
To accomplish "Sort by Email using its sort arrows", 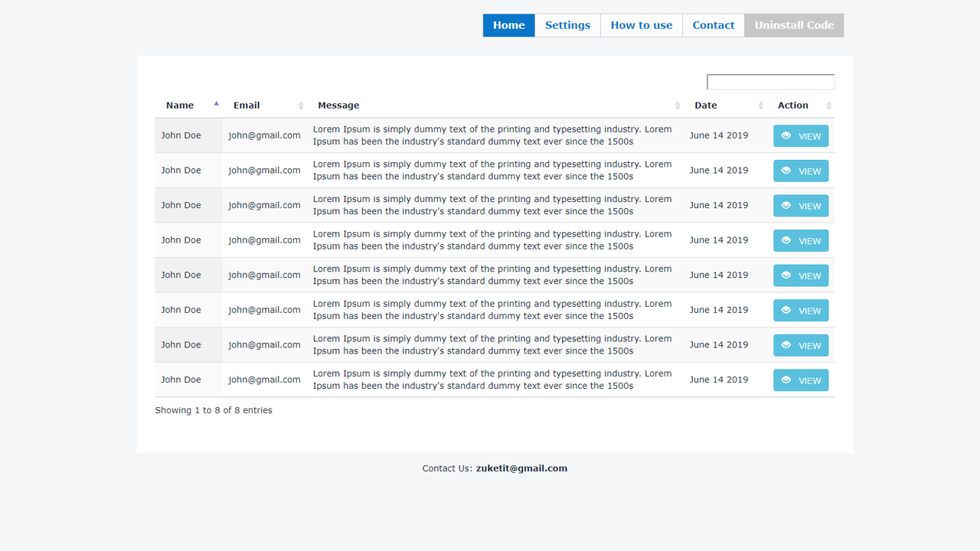I will tap(301, 106).
